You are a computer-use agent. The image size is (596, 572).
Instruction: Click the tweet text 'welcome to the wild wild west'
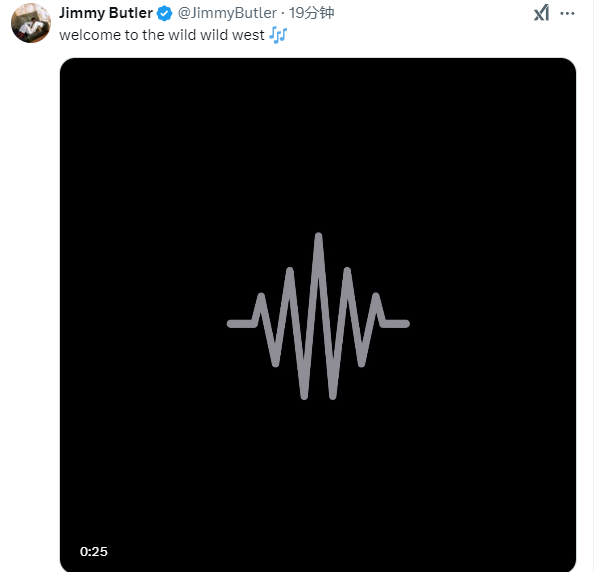coord(162,35)
